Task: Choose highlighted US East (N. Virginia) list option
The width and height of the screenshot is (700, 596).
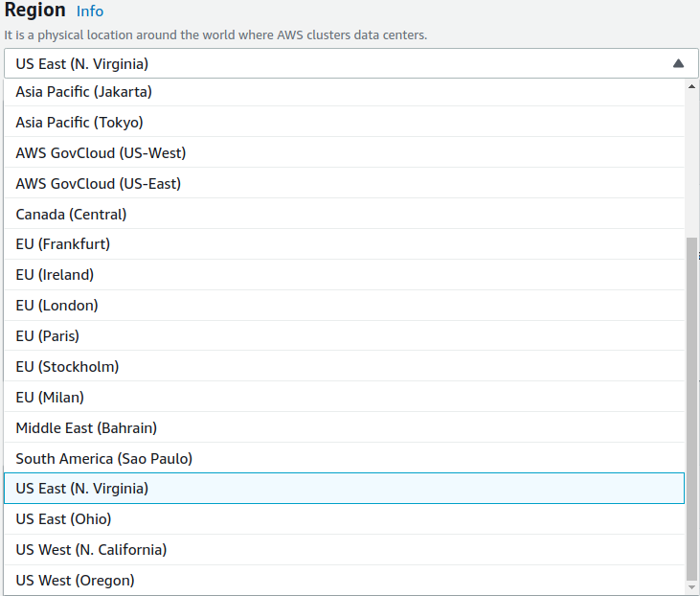Action: pos(82,489)
